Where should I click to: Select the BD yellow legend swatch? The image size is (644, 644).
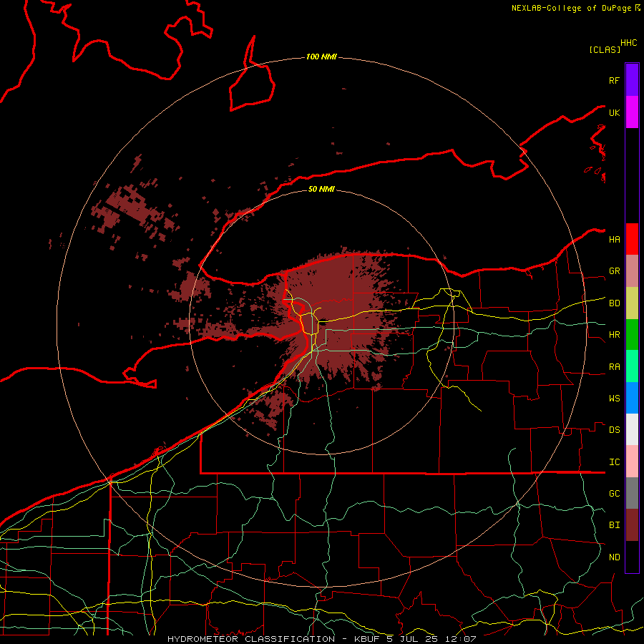tap(632, 303)
